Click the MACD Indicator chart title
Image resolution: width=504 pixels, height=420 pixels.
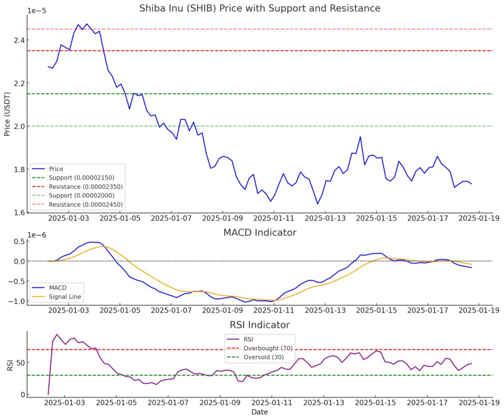click(260, 232)
